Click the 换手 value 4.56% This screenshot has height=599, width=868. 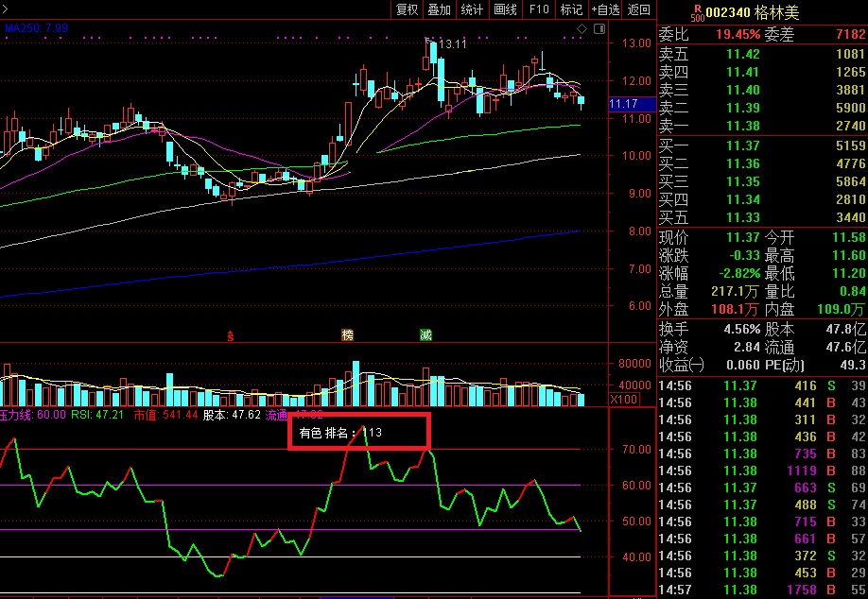pyautogui.click(x=742, y=330)
